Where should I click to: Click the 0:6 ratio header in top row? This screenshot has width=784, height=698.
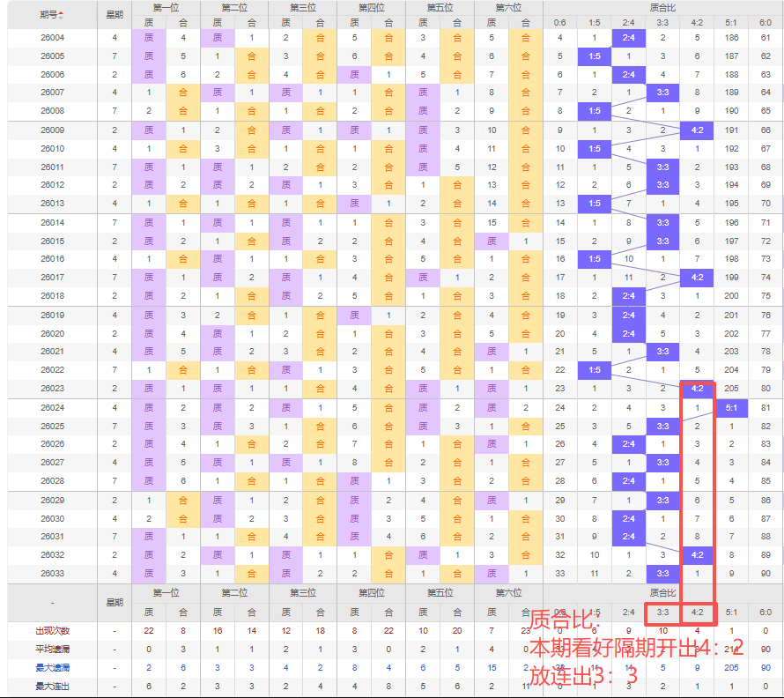click(560, 23)
